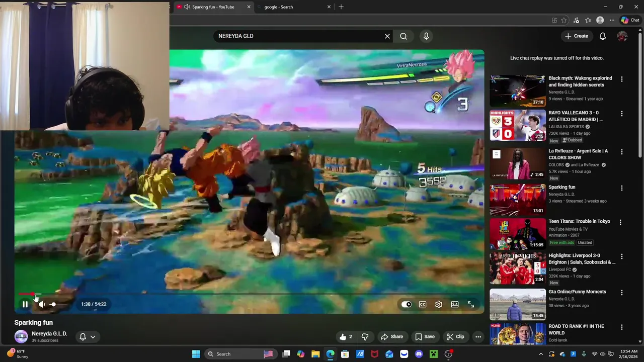
Task: Mute the video with the speaker icon
Action: (42, 304)
